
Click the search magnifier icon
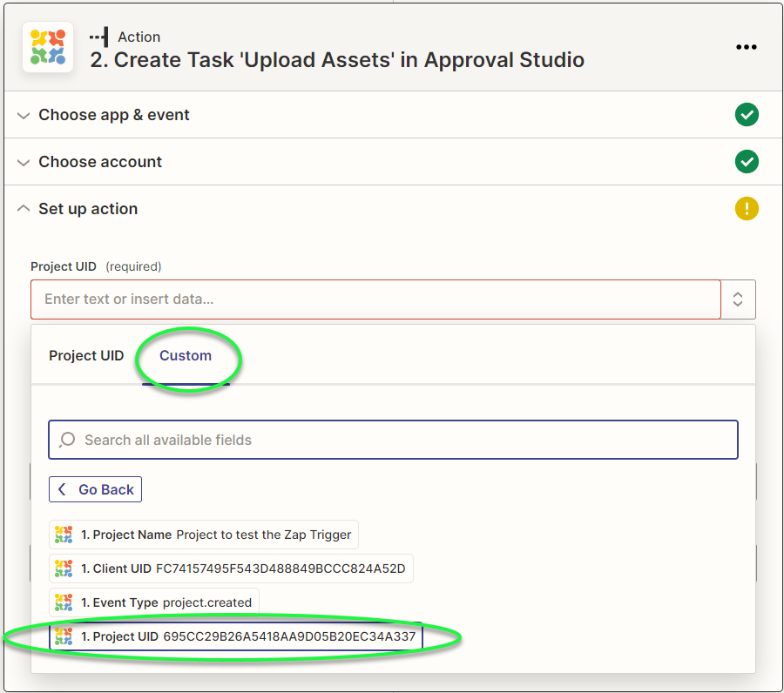[67, 440]
